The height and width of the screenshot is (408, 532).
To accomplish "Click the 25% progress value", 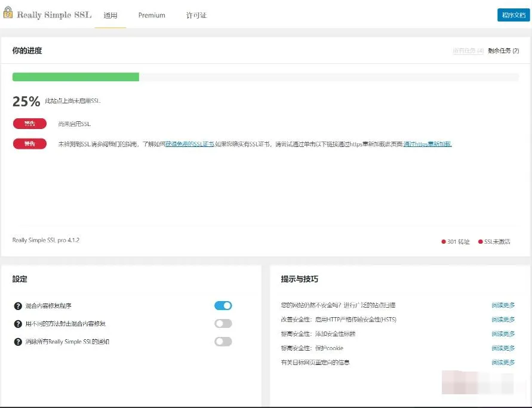I will pos(26,101).
